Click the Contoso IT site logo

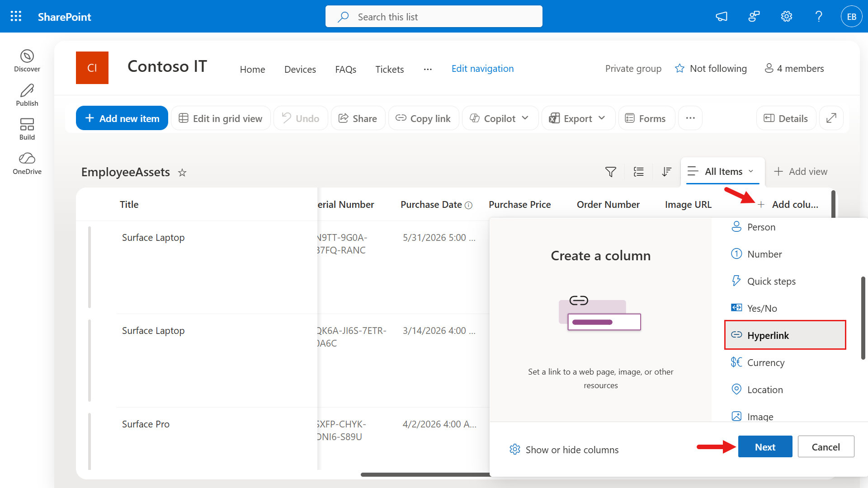pyautogui.click(x=92, y=68)
